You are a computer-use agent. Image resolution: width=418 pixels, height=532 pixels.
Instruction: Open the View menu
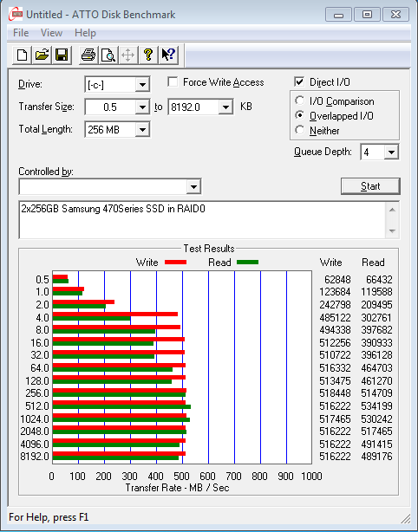[x=51, y=33]
